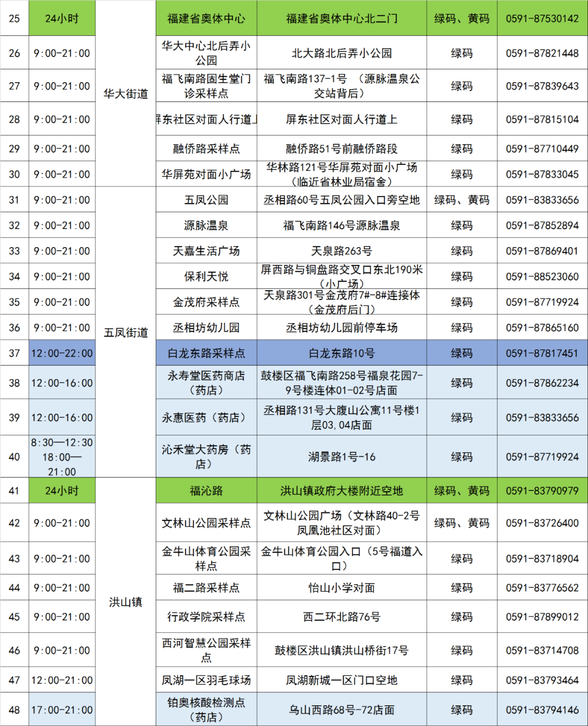Image resolution: width=588 pixels, height=726 pixels.
Task: Select the address 白龙东路10号
Action: click(340, 353)
